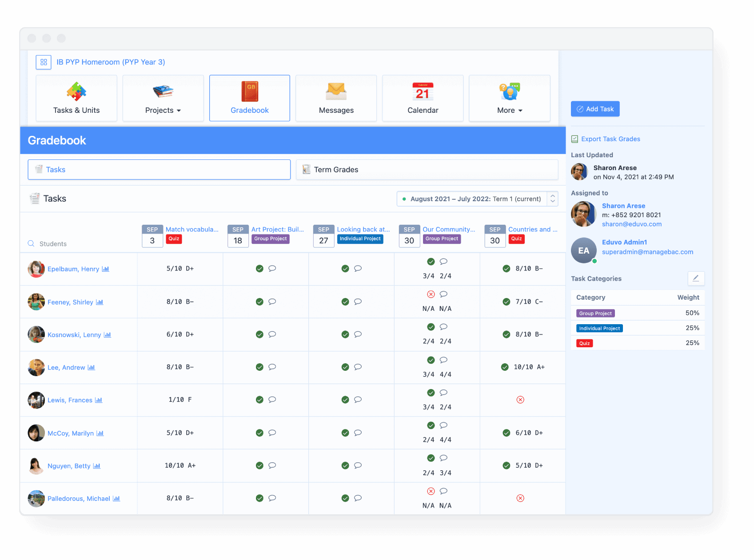The image size is (754, 560).
Task: Toggle red X for Palledorous Our Community
Action: [431, 491]
